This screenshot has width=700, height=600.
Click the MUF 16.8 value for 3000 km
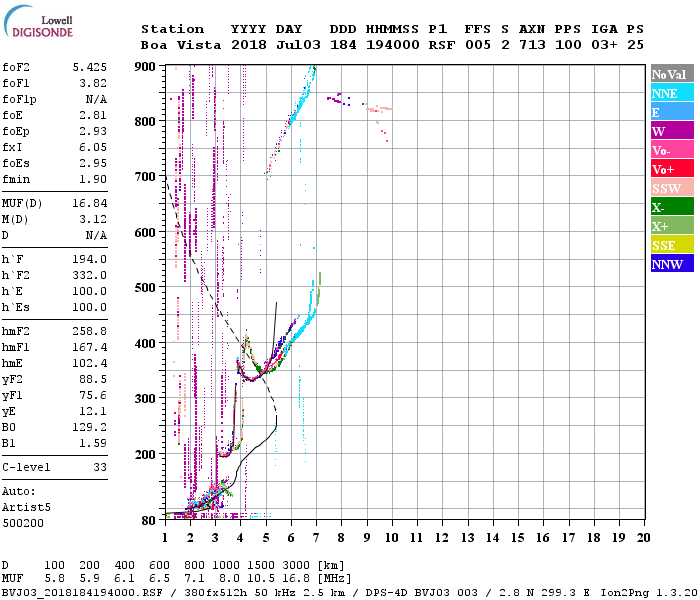(x=296, y=579)
